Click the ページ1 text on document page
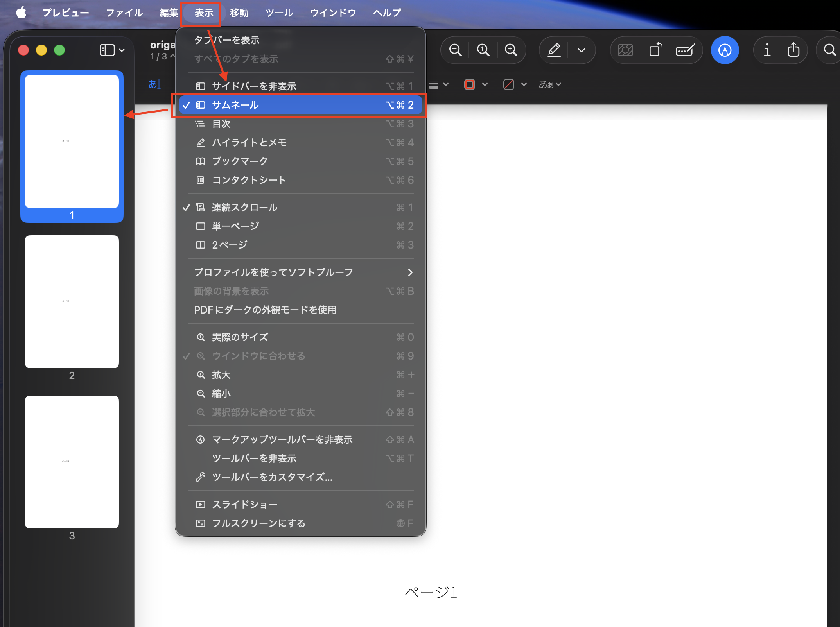Screen dimensions: 840x627 [431, 592]
